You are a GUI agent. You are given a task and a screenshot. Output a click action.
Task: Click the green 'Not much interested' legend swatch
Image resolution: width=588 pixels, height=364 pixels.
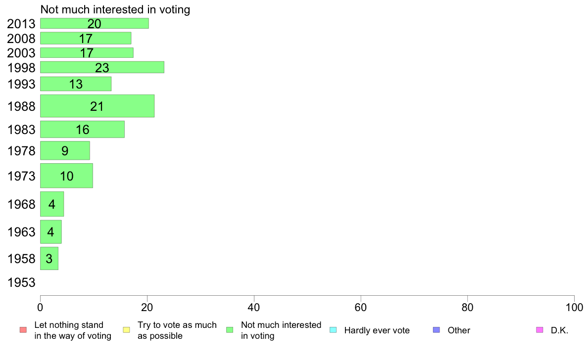click(230, 330)
